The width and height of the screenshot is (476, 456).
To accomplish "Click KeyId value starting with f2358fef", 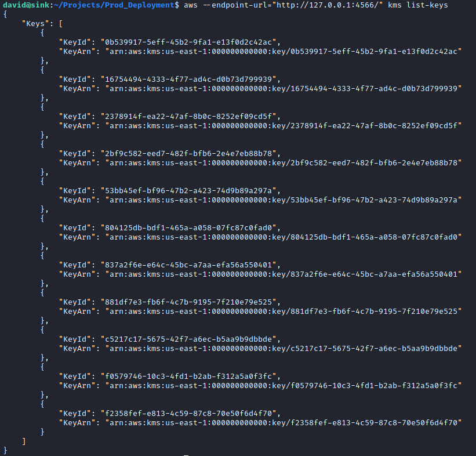I will (191, 413).
